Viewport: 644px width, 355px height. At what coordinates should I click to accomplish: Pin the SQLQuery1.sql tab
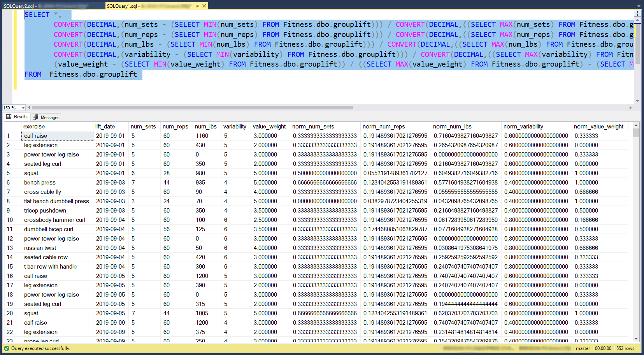pyautogui.click(x=197, y=6)
